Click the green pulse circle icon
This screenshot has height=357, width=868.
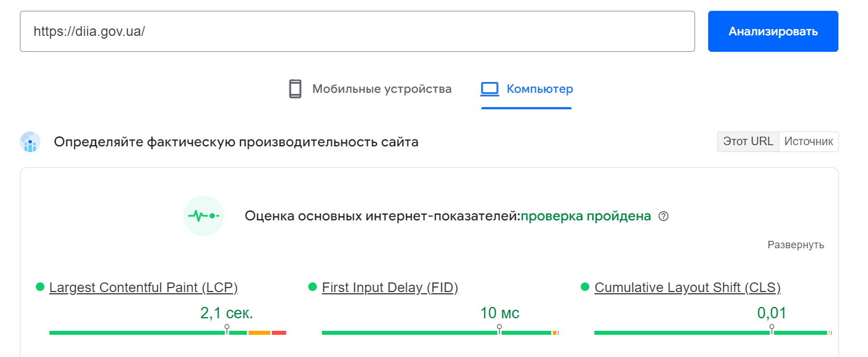click(x=204, y=216)
